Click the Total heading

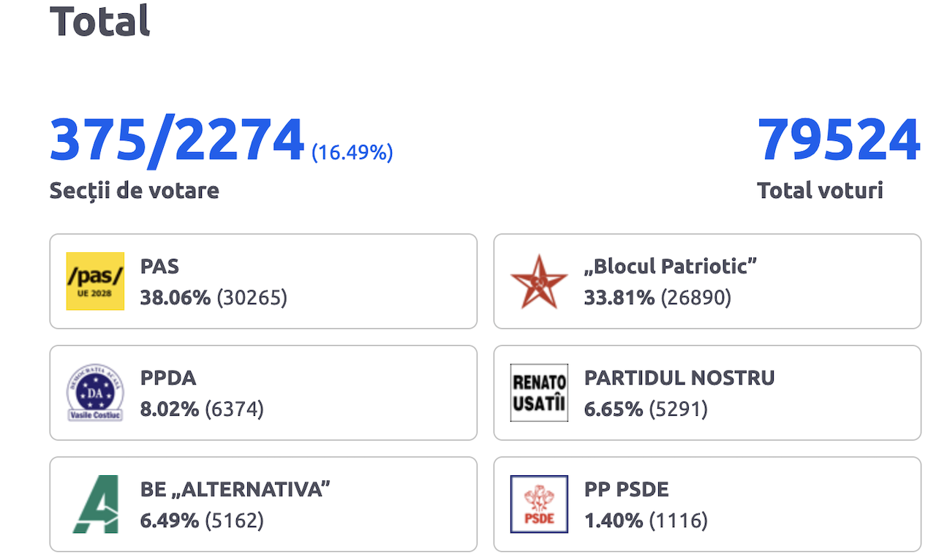tap(100, 20)
